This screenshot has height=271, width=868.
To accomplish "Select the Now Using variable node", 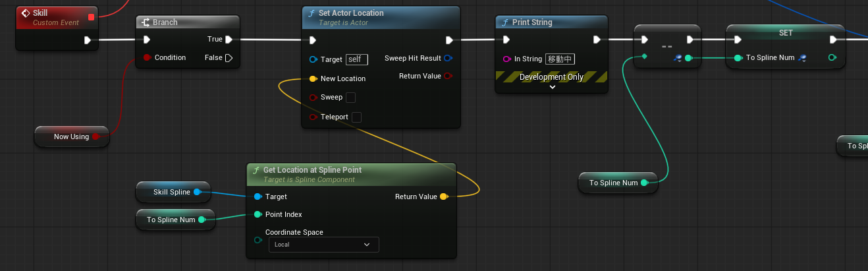I will pos(71,136).
